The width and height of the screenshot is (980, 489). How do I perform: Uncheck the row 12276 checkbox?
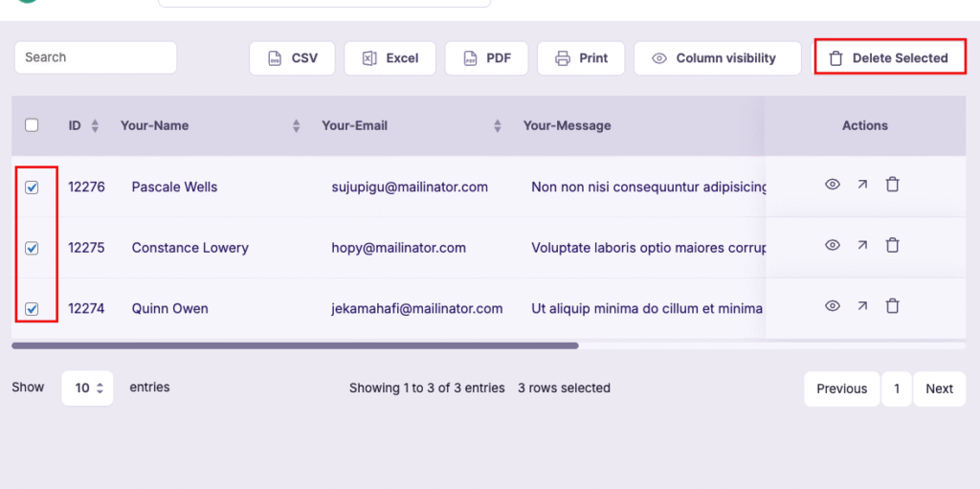[x=32, y=187]
